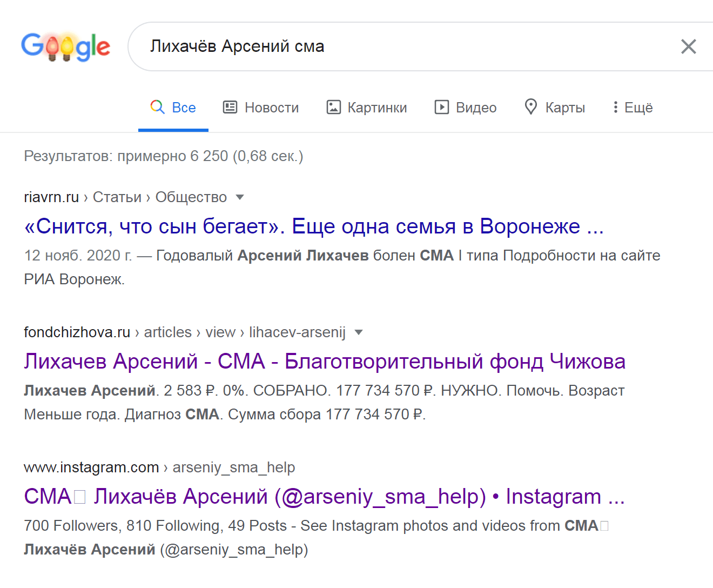This screenshot has width=713, height=588.
Task: Expand dropdown arrow next to riavrn.ru breadcrumb
Action: (240, 197)
